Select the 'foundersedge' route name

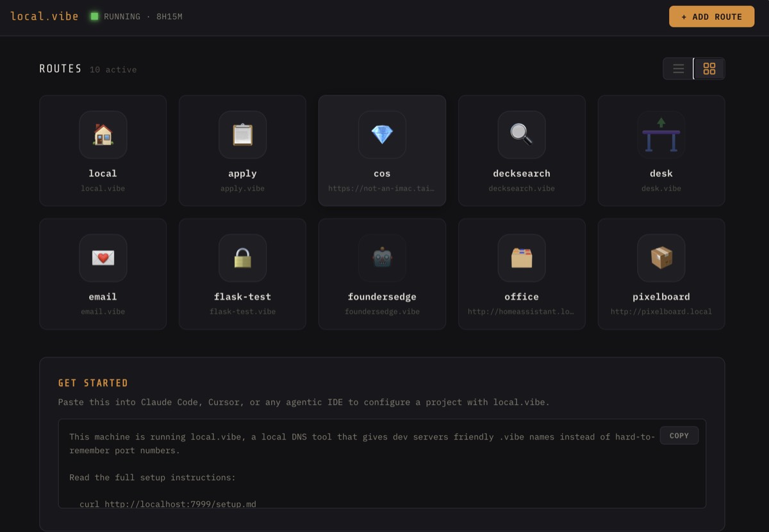coord(382,296)
